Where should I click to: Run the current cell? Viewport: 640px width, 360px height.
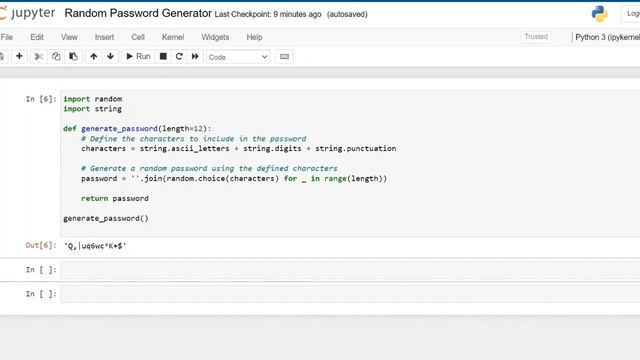[138, 56]
